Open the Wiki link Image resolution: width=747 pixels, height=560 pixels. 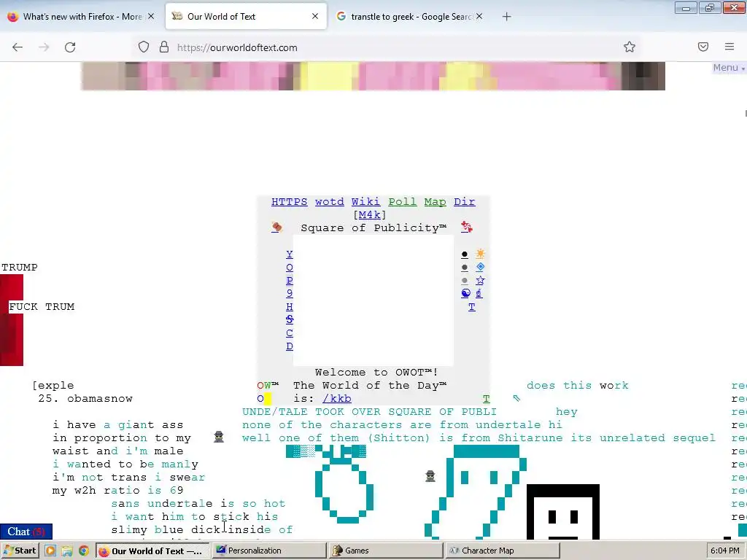pos(365,202)
